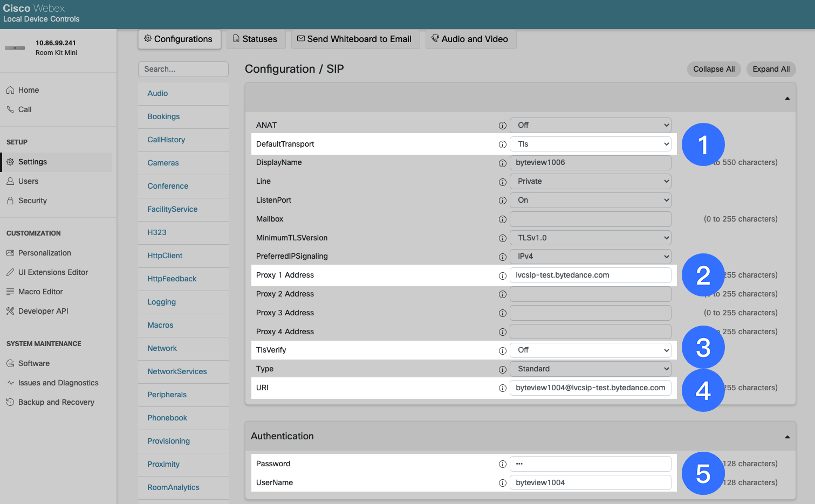
Task: Click the Developer API tools icon
Action: (x=10, y=311)
